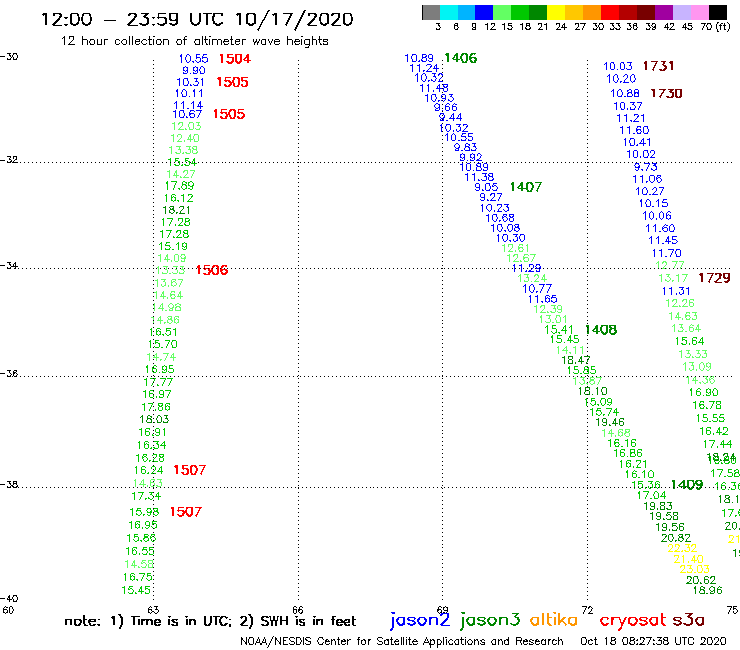Click the wave height value 10.03
Image resolution: width=740 pixels, height=650 pixels.
618,67
